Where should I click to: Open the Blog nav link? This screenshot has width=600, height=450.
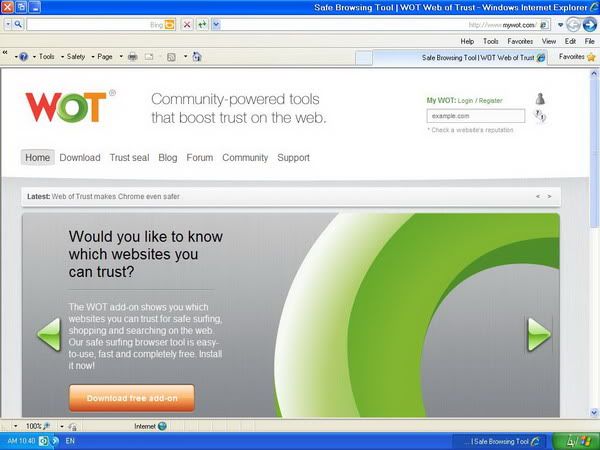(x=168, y=158)
